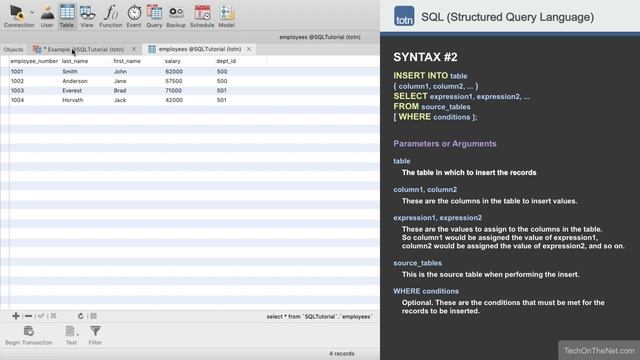Click the Begin Transaction button
The image size is (640, 360).
click(x=29, y=336)
